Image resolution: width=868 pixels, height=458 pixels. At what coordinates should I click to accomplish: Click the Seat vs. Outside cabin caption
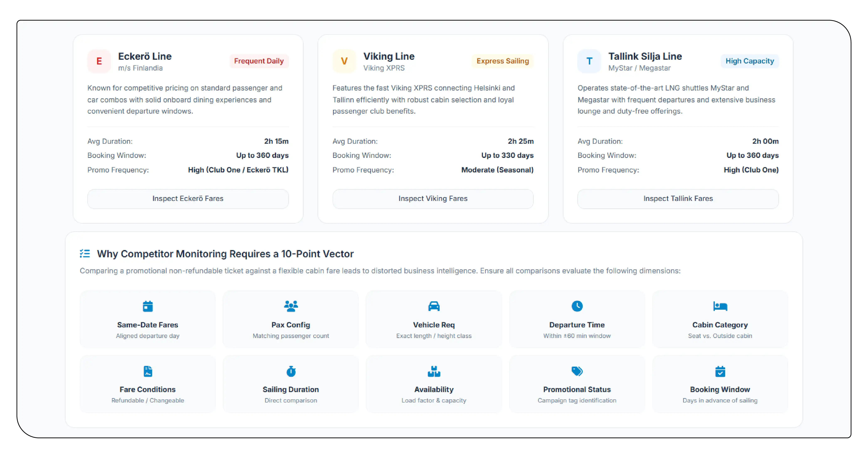click(720, 336)
